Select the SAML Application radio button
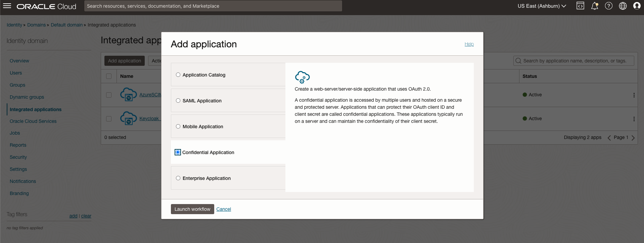The image size is (644, 243). pyautogui.click(x=178, y=101)
